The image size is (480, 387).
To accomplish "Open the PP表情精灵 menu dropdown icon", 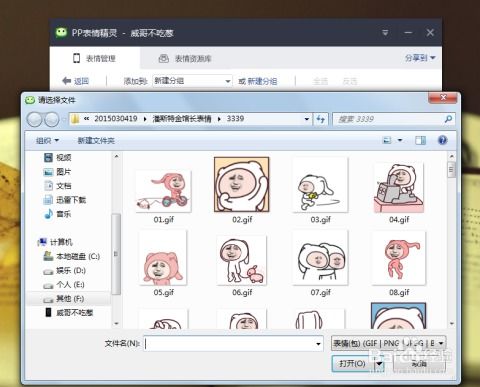I will click(385, 33).
